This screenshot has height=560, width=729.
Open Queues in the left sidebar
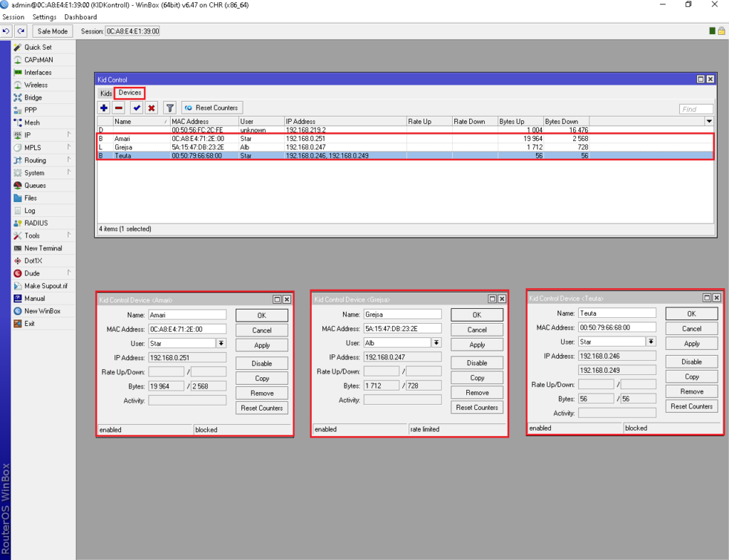pos(35,186)
